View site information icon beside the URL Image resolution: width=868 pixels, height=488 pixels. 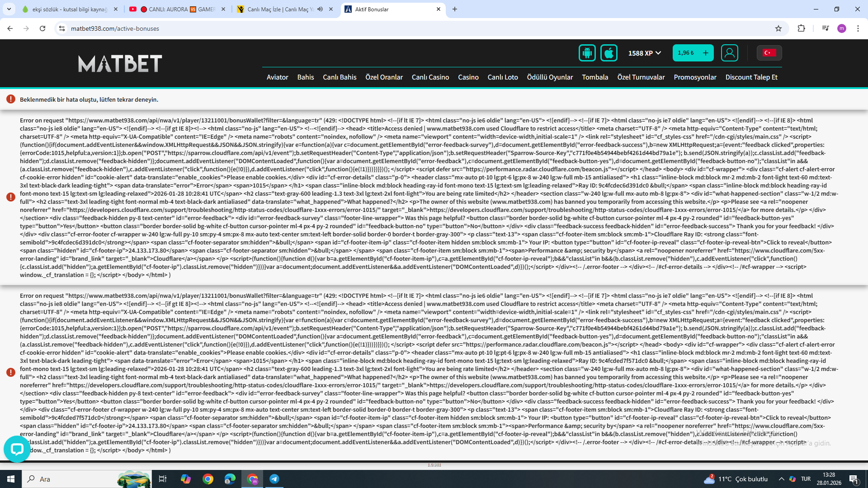pyautogui.click(x=62, y=28)
